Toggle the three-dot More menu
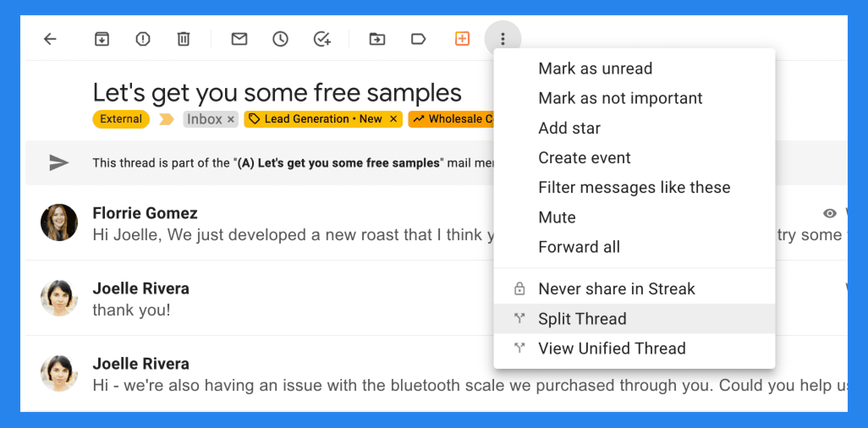 tap(503, 39)
